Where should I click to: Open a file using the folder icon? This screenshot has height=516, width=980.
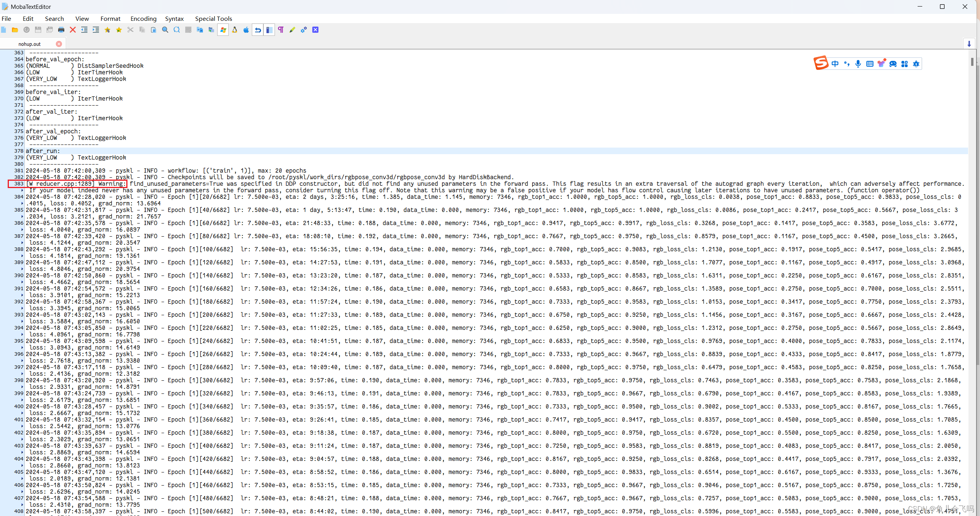click(15, 30)
